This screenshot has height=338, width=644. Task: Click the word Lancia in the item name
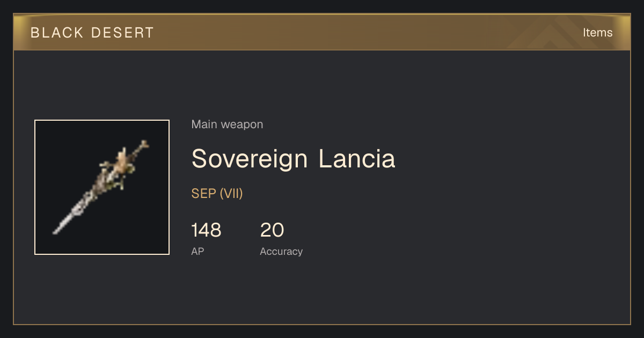[x=357, y=158]
